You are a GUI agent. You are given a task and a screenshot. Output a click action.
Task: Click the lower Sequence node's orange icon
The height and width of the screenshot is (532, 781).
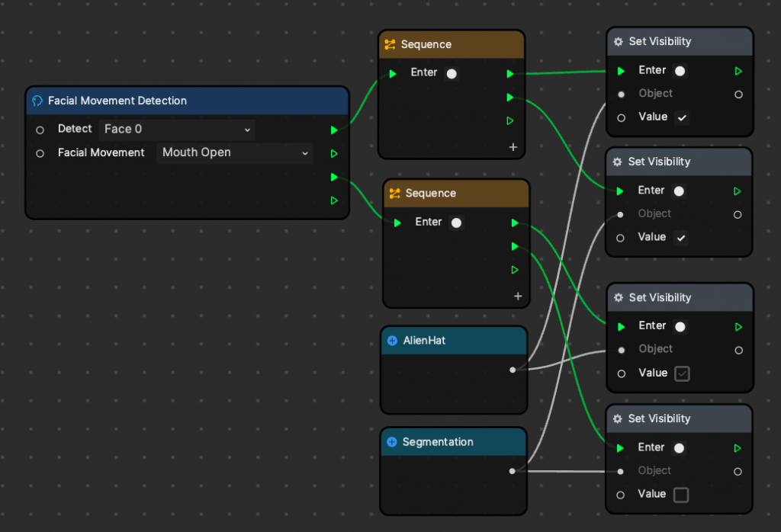click(394, 194)
